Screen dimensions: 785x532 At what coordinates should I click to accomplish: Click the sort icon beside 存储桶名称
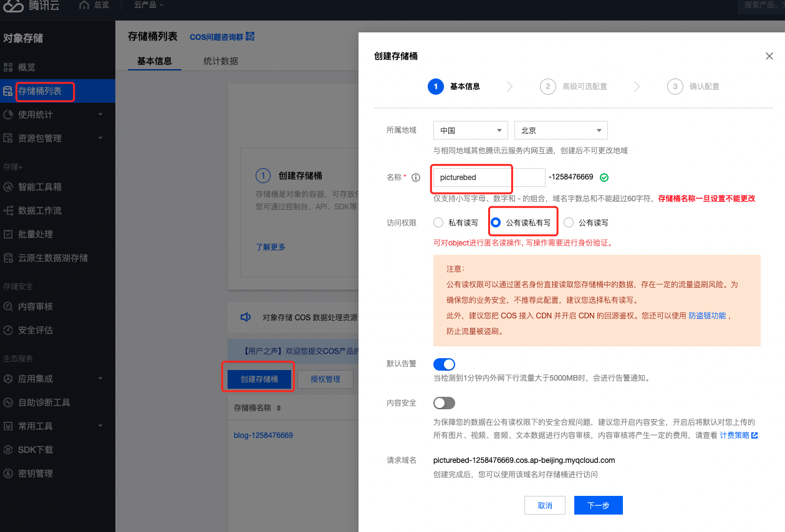coord(279,408)
